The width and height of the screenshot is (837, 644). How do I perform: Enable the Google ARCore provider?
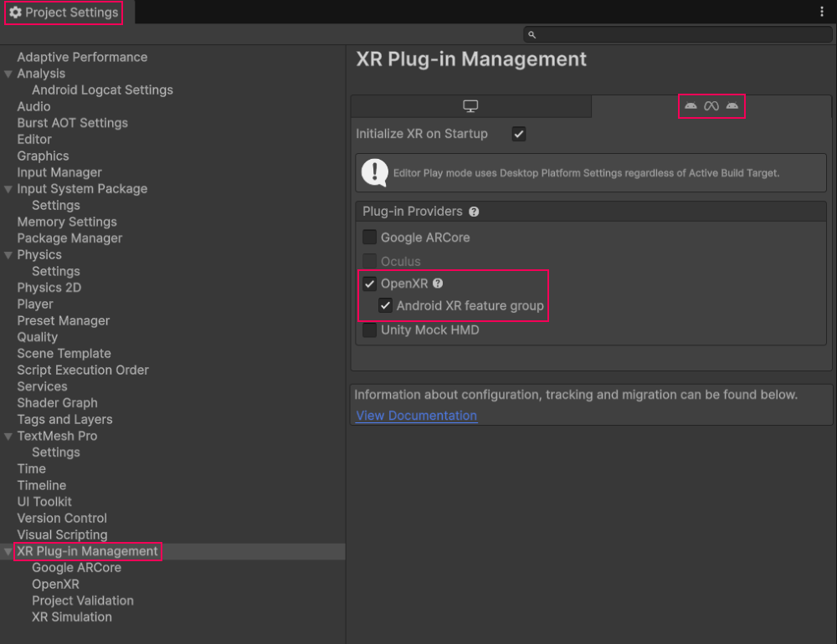(369, 237)
